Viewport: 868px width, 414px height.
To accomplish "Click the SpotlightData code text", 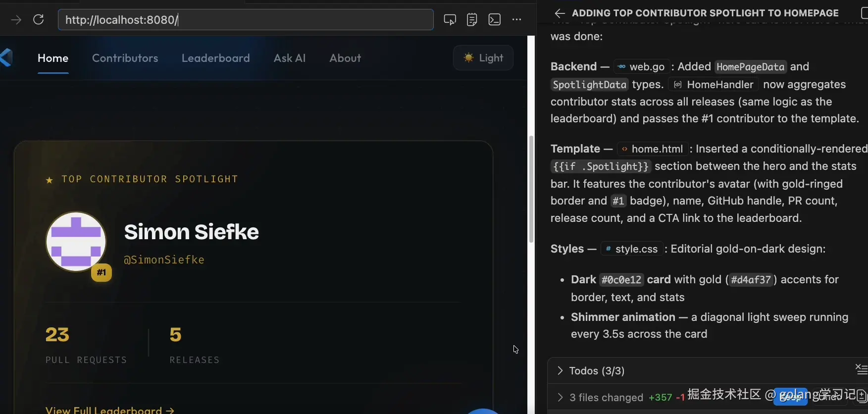I will pyautogui.click(x=590, y=85).
